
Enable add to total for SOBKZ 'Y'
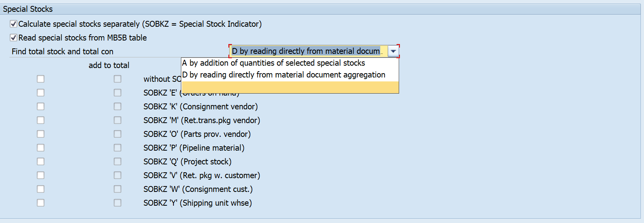click(x=117, y=203)
